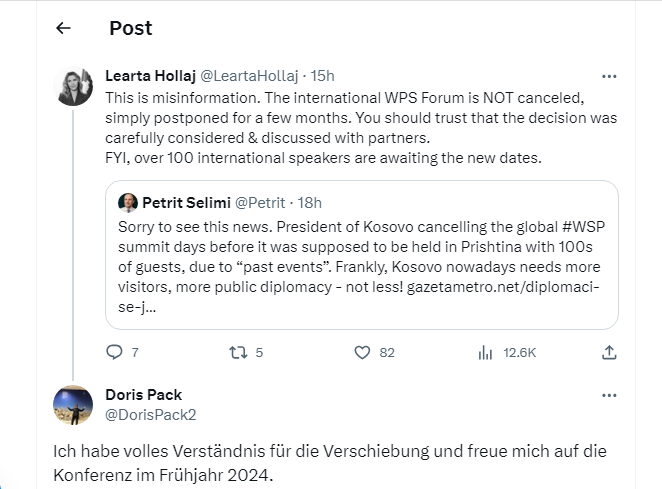Open more options for Learta Hollaj's post
This screenshot has height=489, width=662.
[x=609, y=76]
